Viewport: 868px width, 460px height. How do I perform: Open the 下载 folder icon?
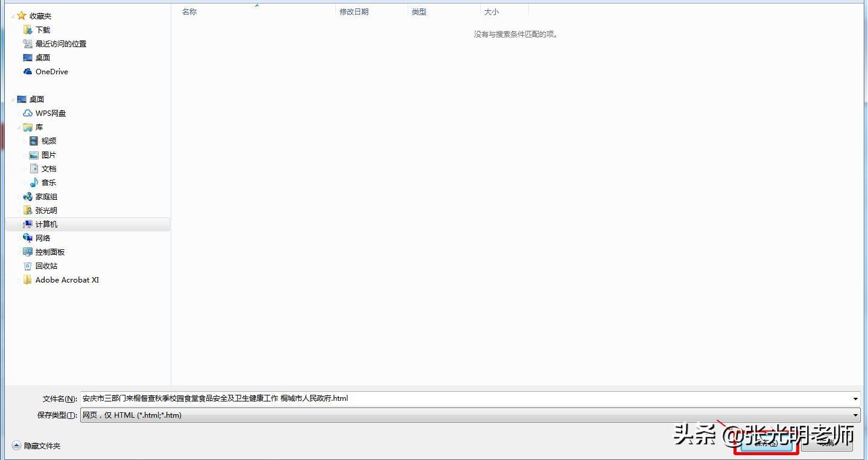[x=28, y=30]
